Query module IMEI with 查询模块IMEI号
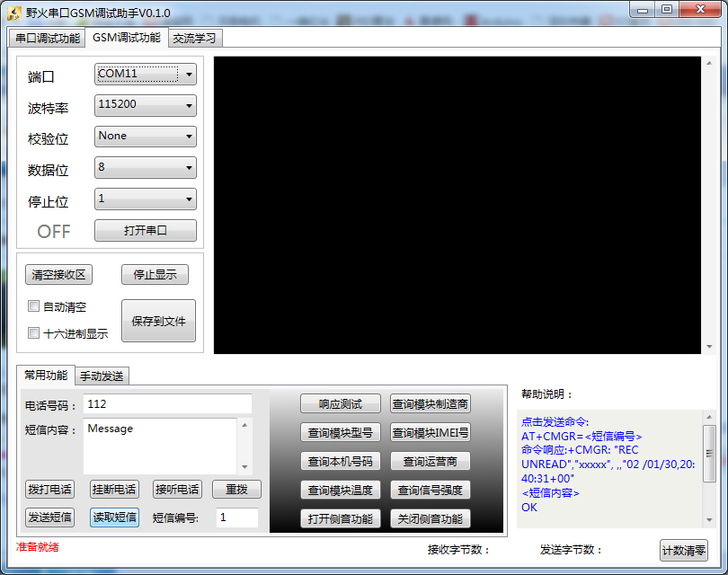Image resolution: width=728 pixels, height=575 pixels. coord(431,432)
